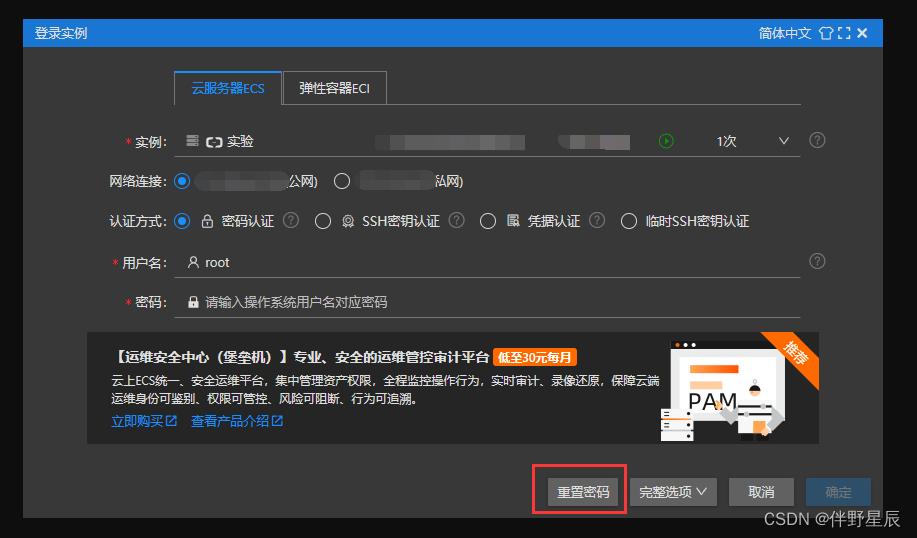Select 临时SSH密钥认证 radio button
Viewport: 917px width, 538px height.
(629, 221)
